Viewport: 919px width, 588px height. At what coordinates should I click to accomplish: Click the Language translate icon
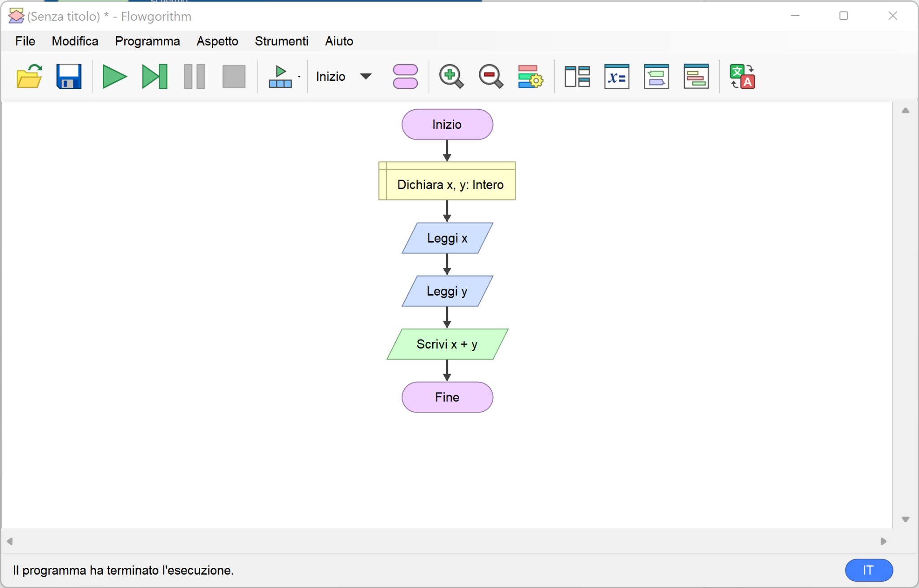(x=742, y=77)
